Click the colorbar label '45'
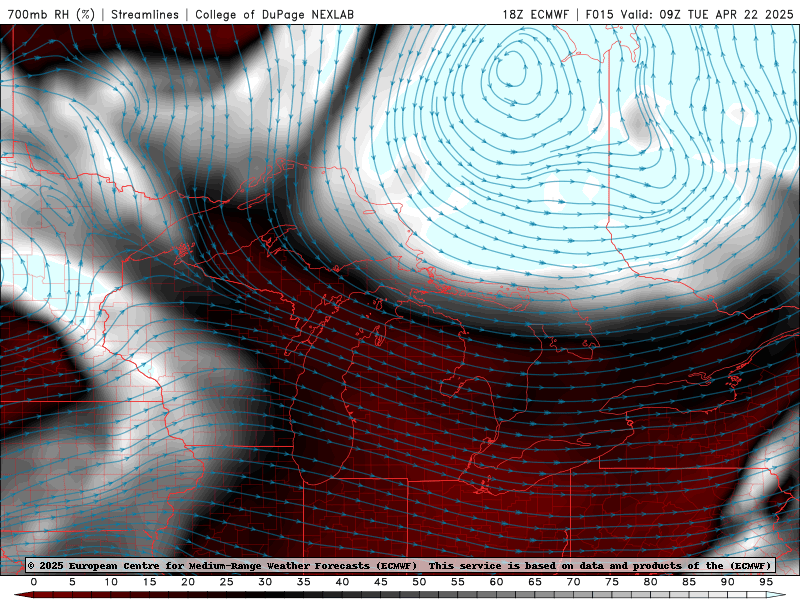The height and width of the screenshot is (600, 800). tap(381, 582)
